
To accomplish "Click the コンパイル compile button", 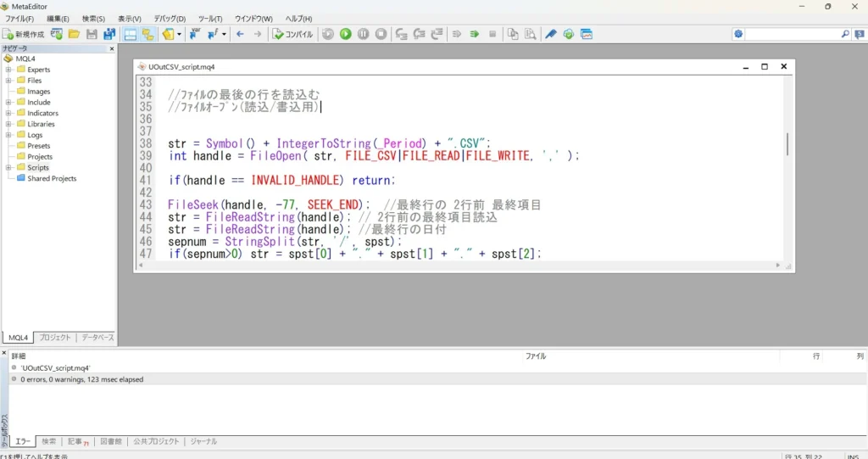I will point(292,35).
